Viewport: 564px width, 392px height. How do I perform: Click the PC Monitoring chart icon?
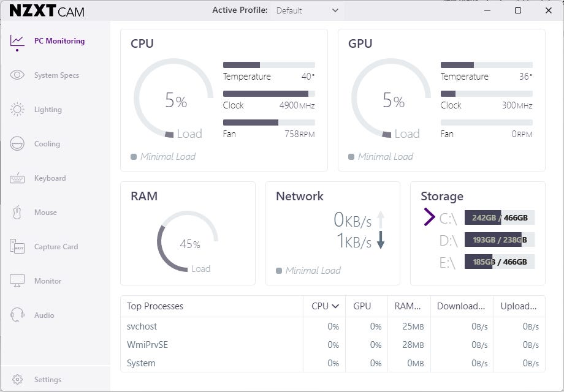pyautogui.click(x=17, y=41)
